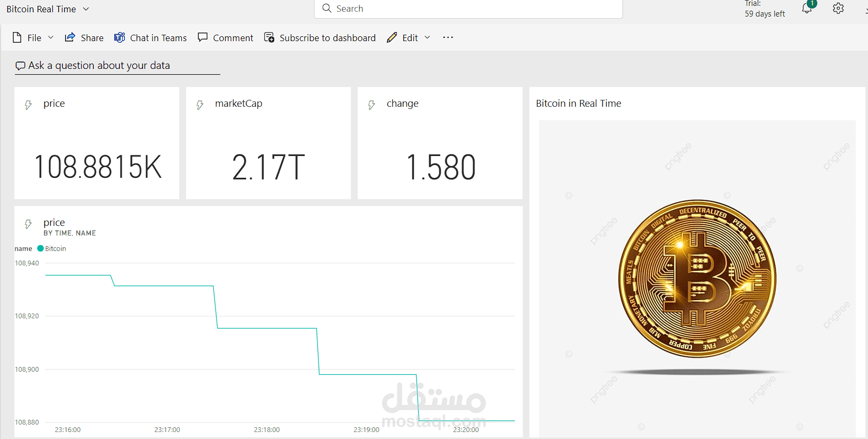Click the 23:17:00 x-axis label
Viewport: 868px width, 439px height.
click(x=167, y=429)
